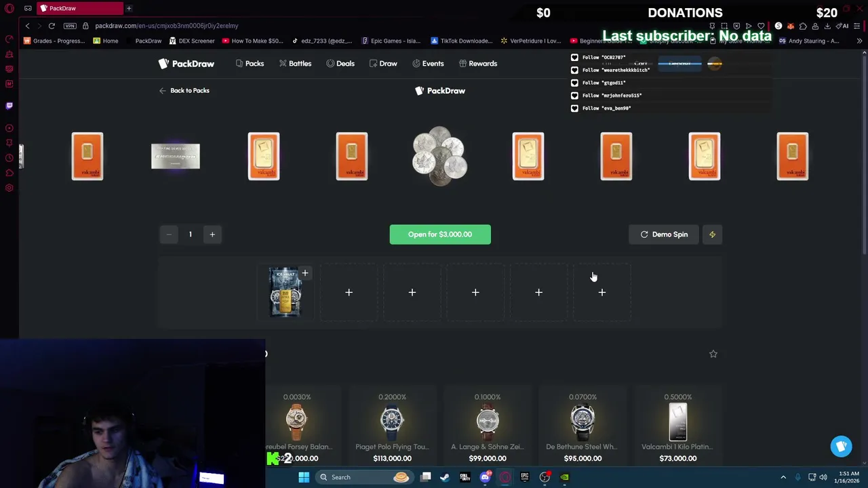Go back in browser history
This screenshot has width=868, height=488.
click(27, 26)
